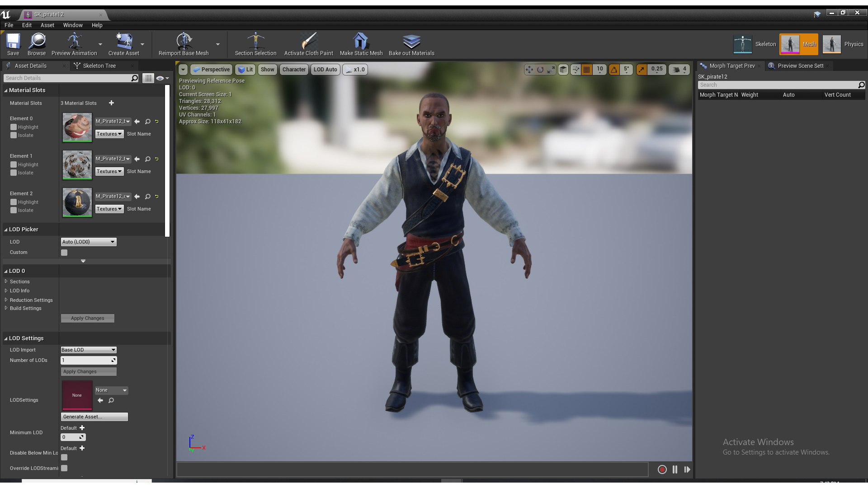Use selected asset for Element 1
This screenshot has height=488, width=868.
tap(137, 159)
